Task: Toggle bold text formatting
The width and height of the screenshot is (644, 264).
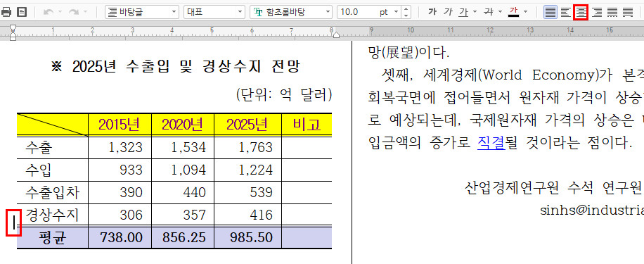Action: 432,13
